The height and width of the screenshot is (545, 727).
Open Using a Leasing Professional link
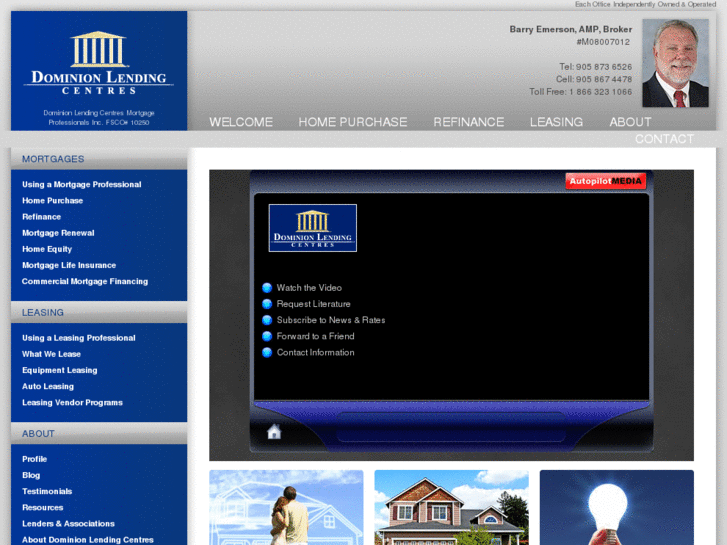click(x=79, y=338)
